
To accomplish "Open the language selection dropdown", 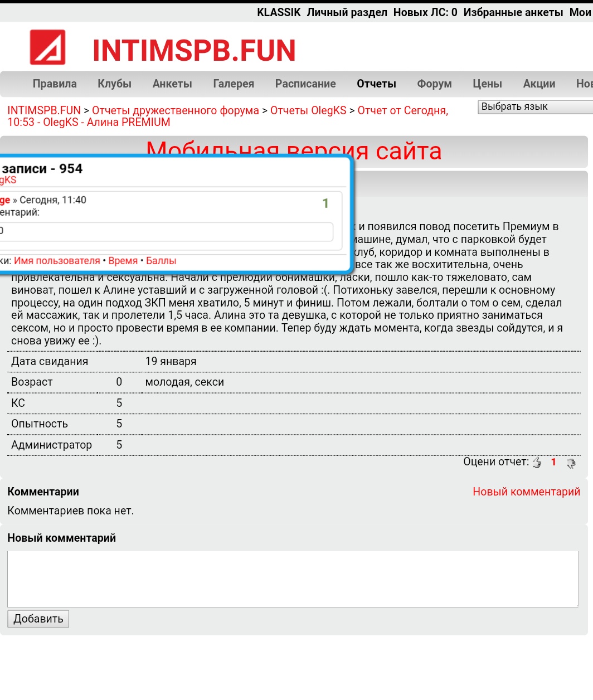I will tap(535, 107).
